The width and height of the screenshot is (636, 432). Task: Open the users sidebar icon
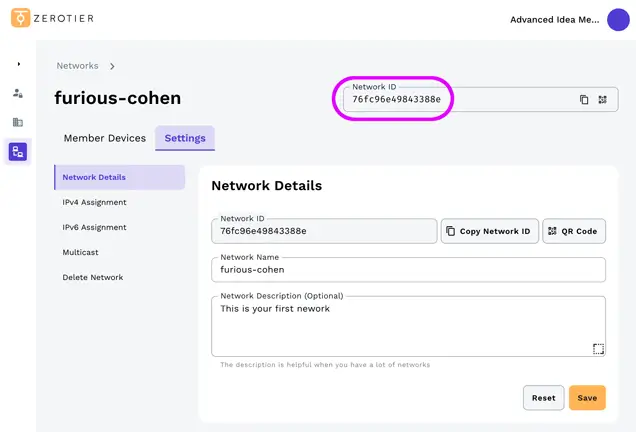pos(18,93)
